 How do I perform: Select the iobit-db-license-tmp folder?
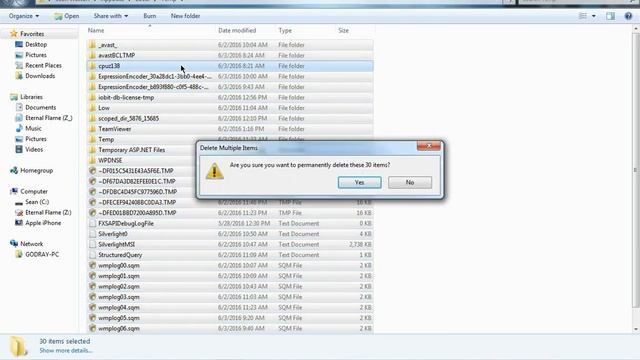(126, 98)
